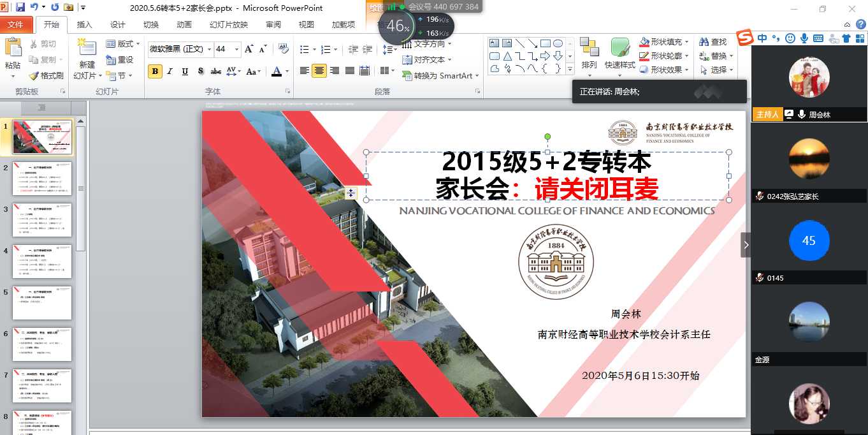Choose the Down Arrow shape
This screenshot has width=868, height=435.
pyautogui.click(x=558, y=56)
